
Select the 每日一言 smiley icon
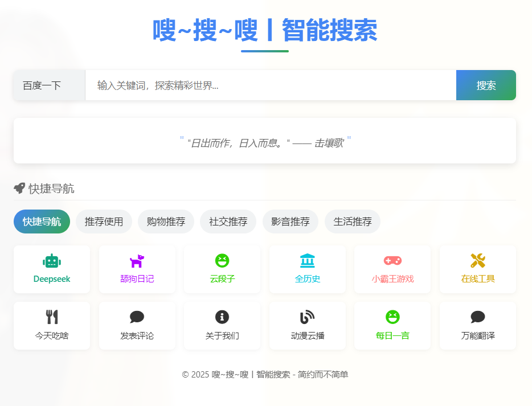click(392, 317)
